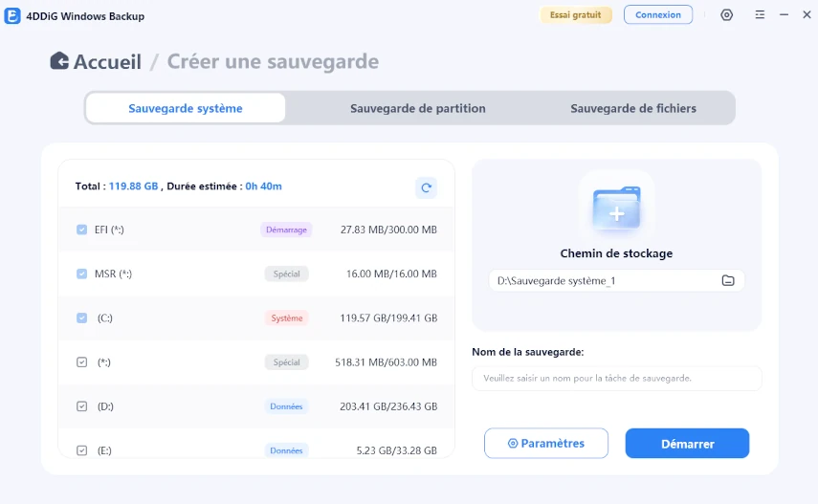Click the Données tag on E: row
This screenshot has width=818, height=504.
point(286,450)
